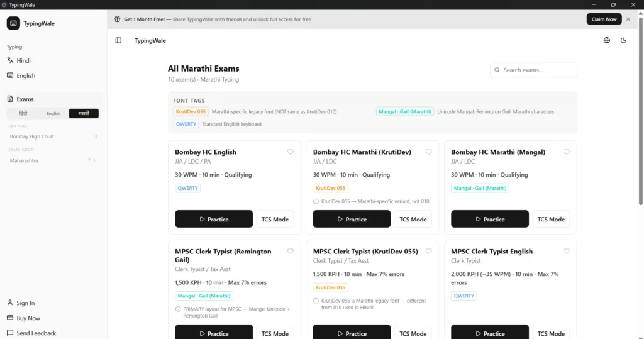
Task: Click the Hindi translate icon in the sidebar
Action: (x=10, y=60)
